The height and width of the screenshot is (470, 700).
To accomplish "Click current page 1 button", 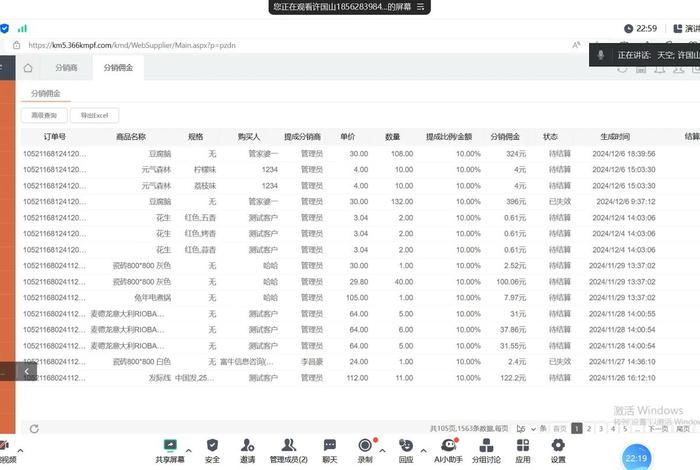I will [x=577, y=428].
